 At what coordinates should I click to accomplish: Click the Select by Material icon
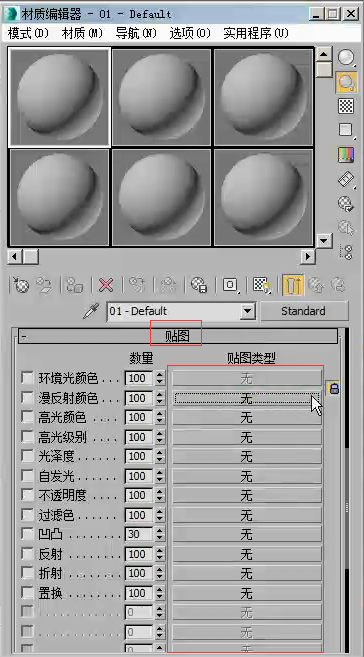346,228
